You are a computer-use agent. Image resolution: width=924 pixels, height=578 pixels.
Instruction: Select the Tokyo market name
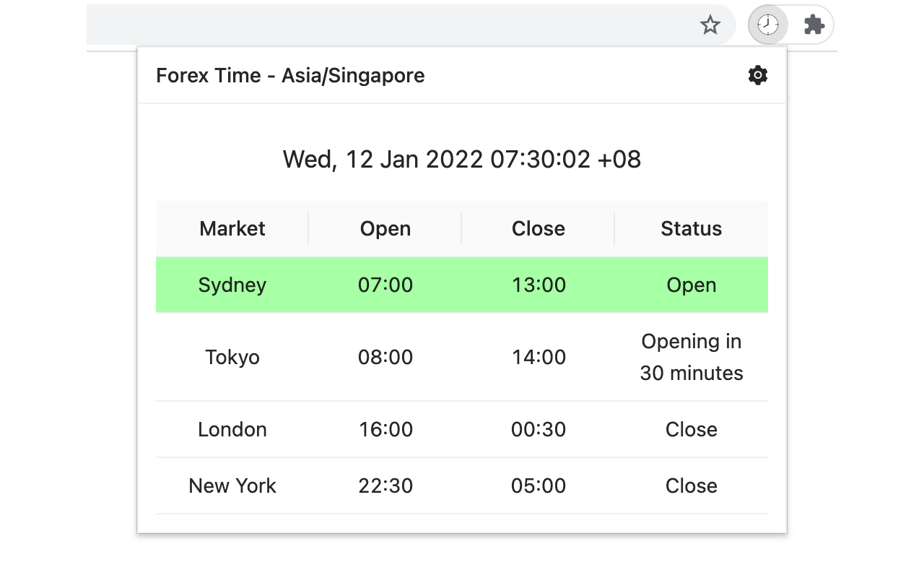[232, 357]
